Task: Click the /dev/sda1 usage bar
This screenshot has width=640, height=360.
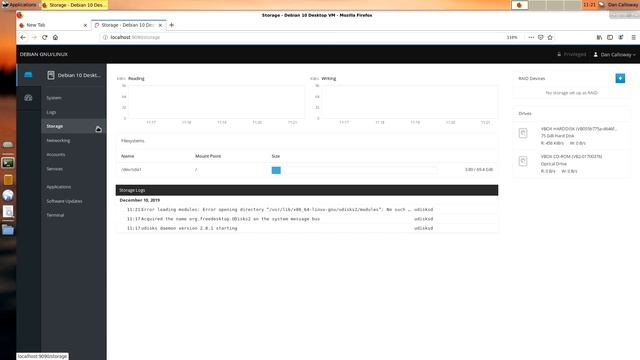Action: pyautogui.click(x=354, y=170)
